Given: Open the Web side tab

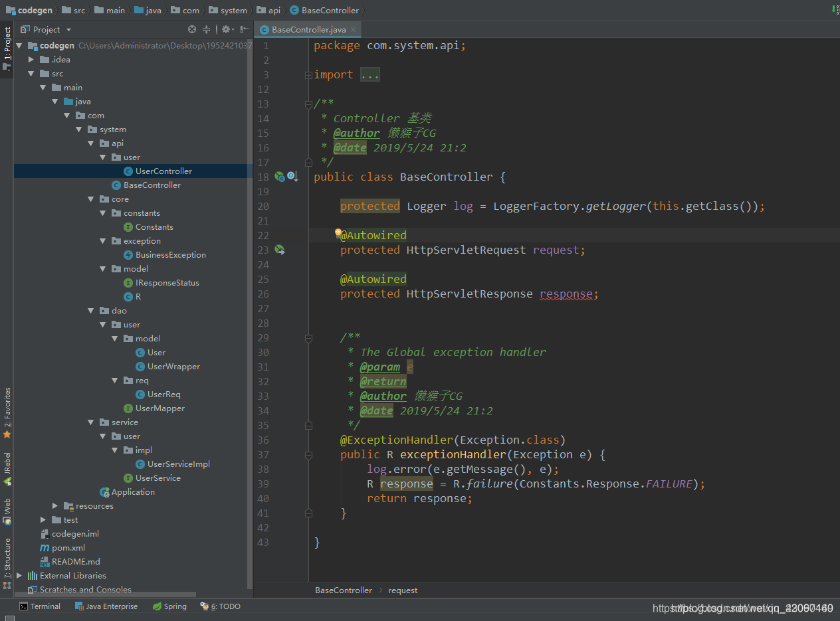Looking at the screenshot, I should (x=7, y=511).
